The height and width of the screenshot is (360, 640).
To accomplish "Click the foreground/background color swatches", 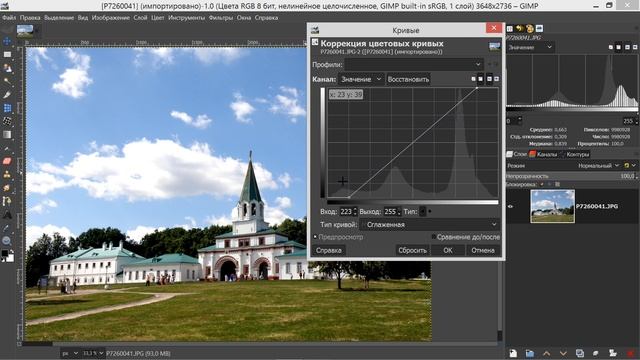I will (x=7, y=256).
